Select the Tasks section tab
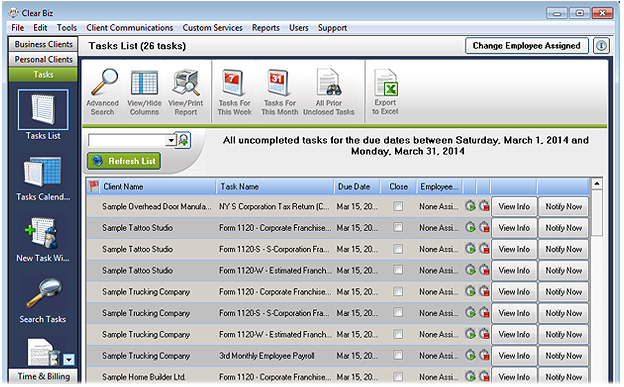This screenshot has height=387, width=624. pyautogui.click(x=43, y=74)
